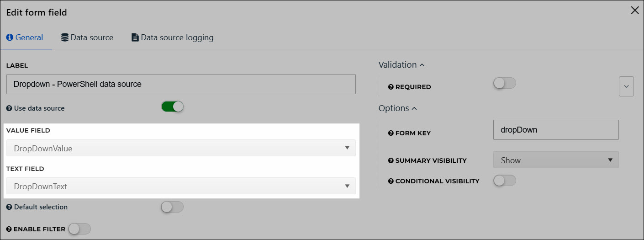Click the help icon beside CONDITIONAL VISIBILITY

[391, 181]
